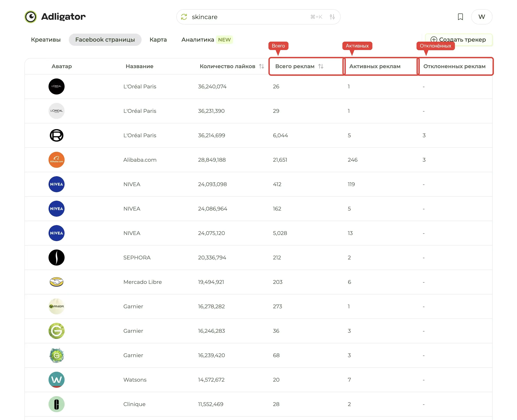Open the Mercado Libre page name
The image size is (517, 420).
pyautogui.click(x=143, y=282)
